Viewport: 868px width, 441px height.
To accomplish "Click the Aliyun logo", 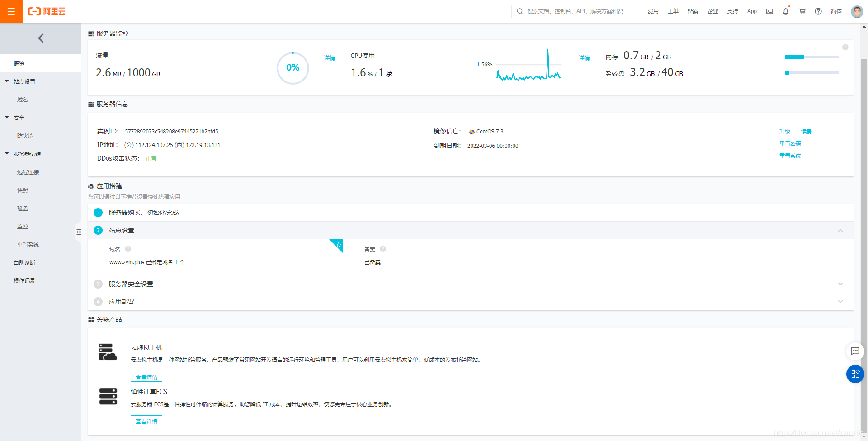I will [x=47, y=11].
